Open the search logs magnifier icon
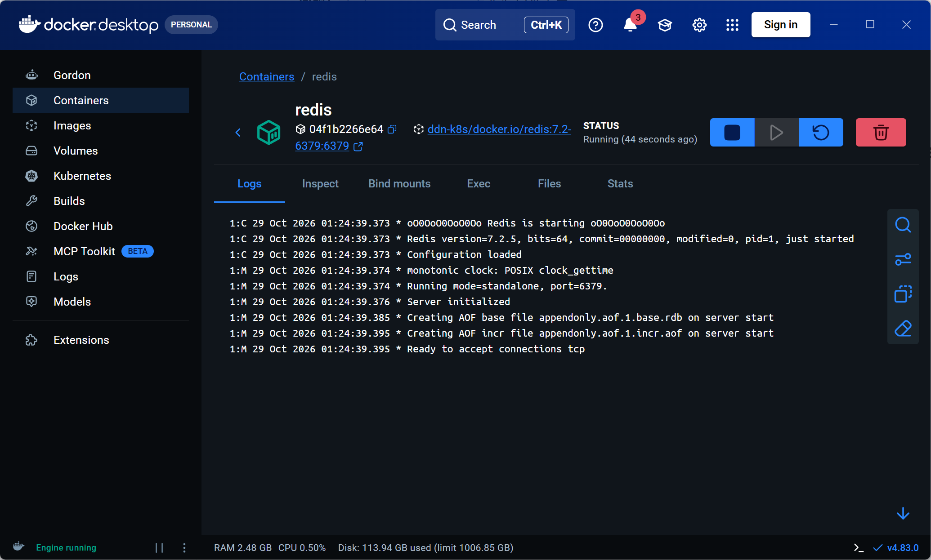The image size is (931, 560). tap(903, 225)
